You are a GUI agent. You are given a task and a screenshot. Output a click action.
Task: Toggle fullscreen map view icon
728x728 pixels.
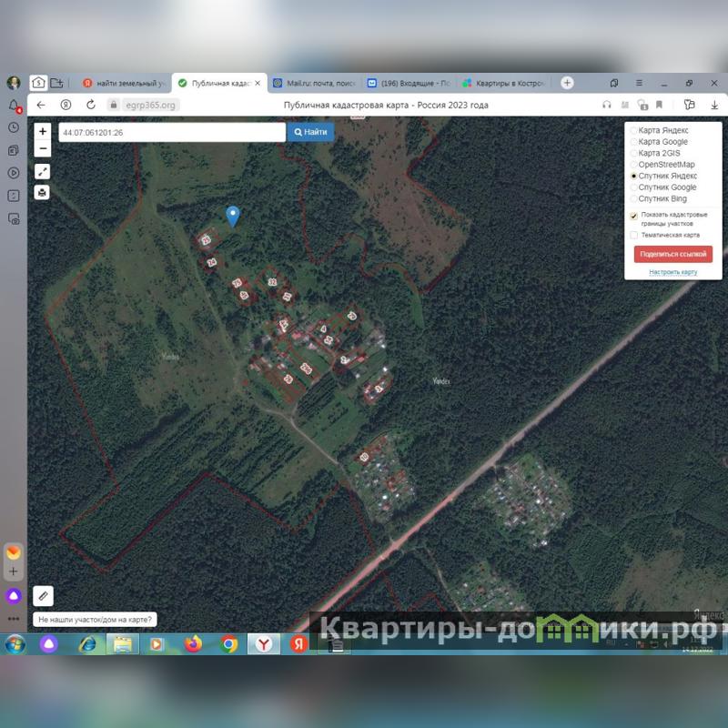(43, 171)
